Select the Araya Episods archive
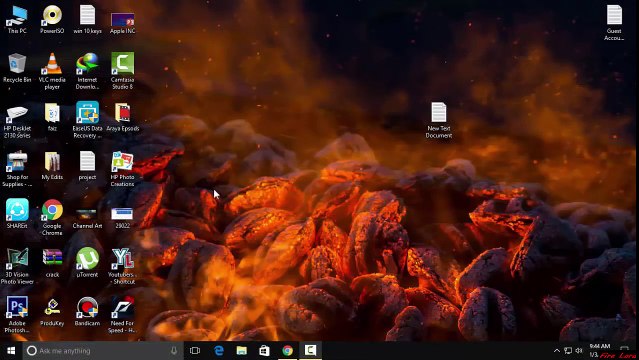The height and width of the screenshot is (360, 639). pyautogui.click(x=122, y=117)
